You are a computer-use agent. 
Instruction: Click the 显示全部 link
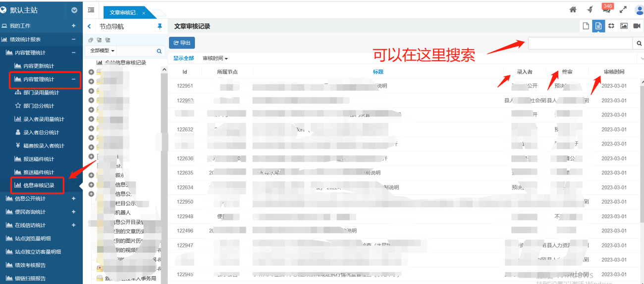183,58
